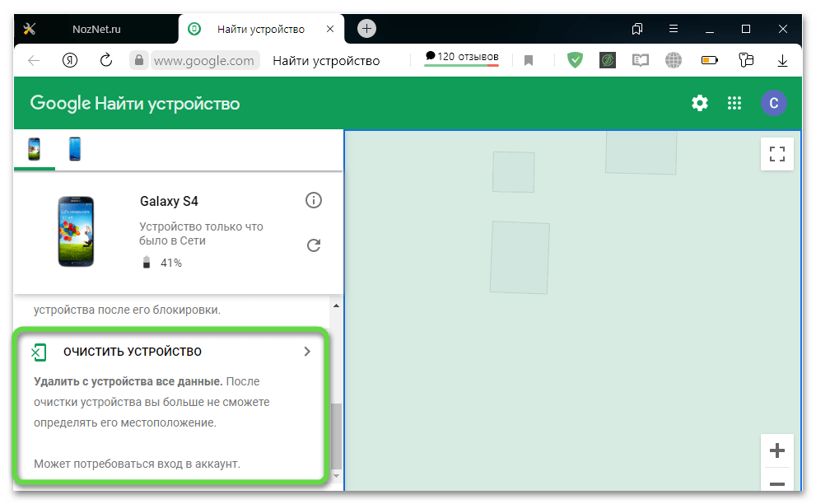Open the browser hamburger menu
Viewport: 816px width, 504px height.
pos(674,29)
